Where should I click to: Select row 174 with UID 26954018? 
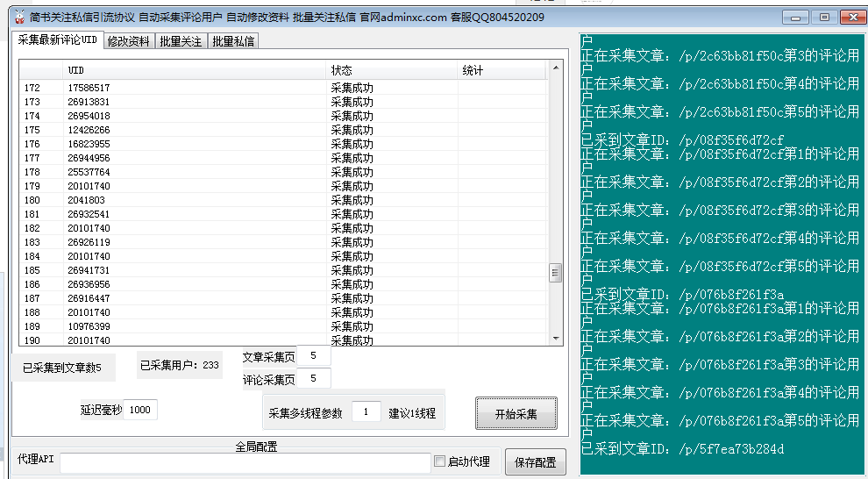pyautogui.click(x=283, y=116)
